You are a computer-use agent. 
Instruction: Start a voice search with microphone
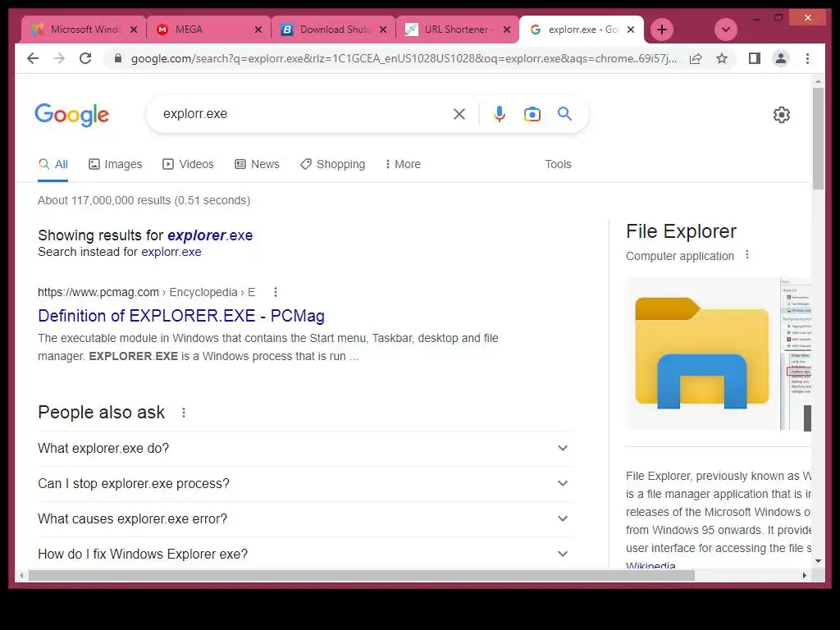tap(500, 114)
